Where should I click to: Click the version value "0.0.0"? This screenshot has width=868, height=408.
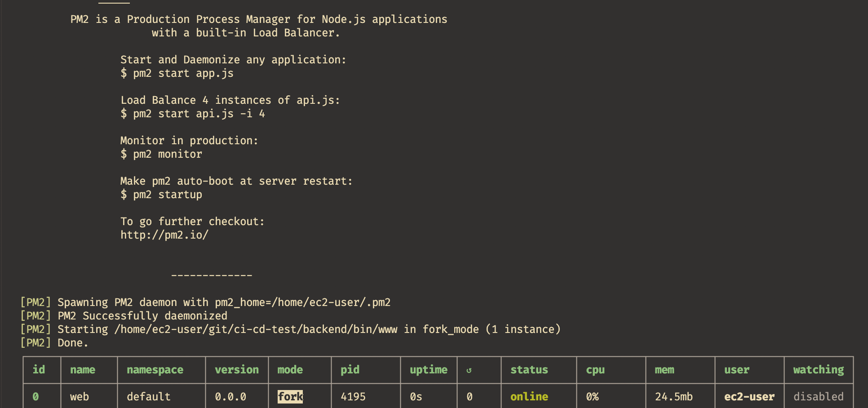tap(230, 397)
